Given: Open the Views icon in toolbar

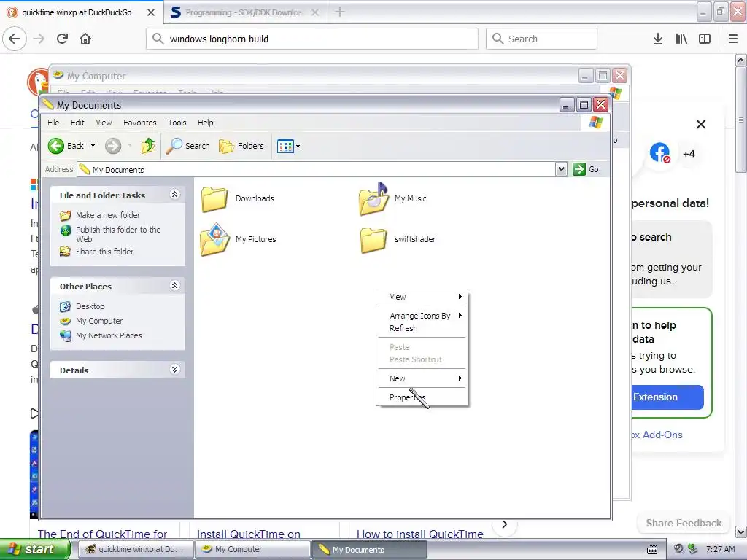Looking at the screenshot, I should (x=285, y=146).
